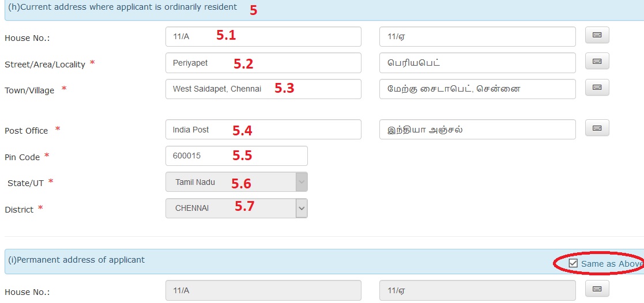This screenshot has width=644, height=303.
Task: Click Tamil House No. field in current address
Action: point(477,36)
